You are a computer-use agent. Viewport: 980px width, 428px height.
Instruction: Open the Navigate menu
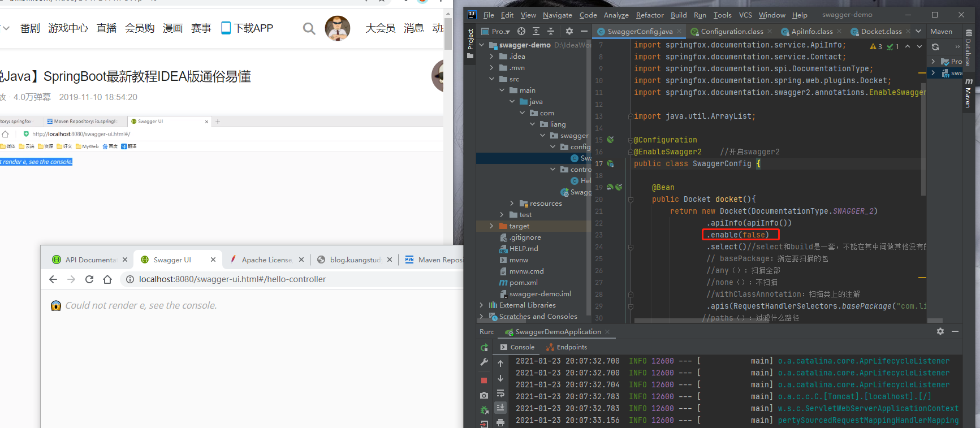coord(557,15)
